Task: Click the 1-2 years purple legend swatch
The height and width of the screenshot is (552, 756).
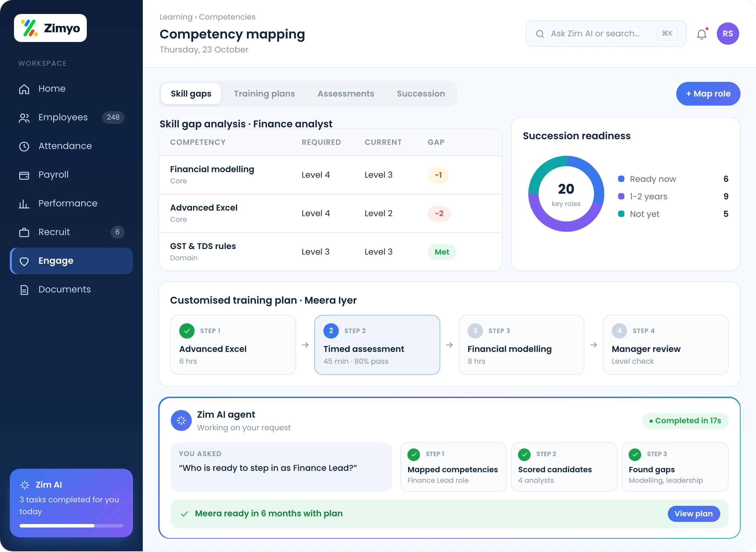Action: click(621, 196)
